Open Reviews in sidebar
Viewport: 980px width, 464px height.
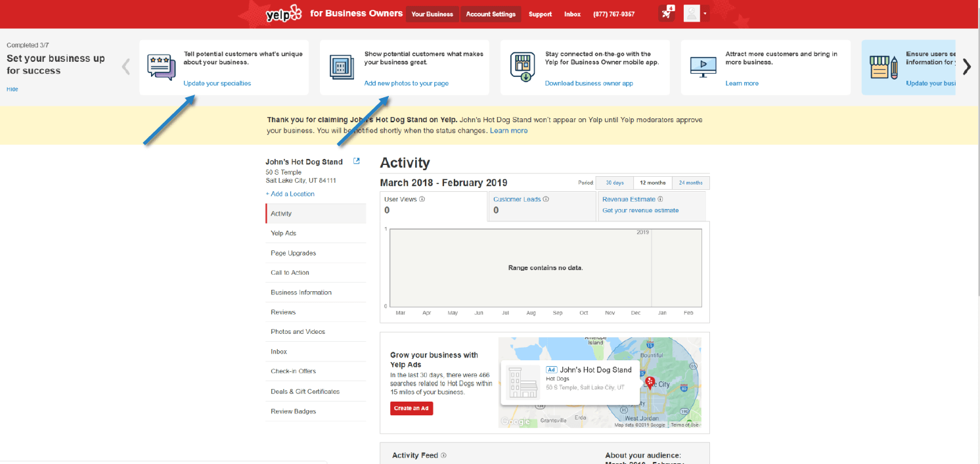pos(316,312)
